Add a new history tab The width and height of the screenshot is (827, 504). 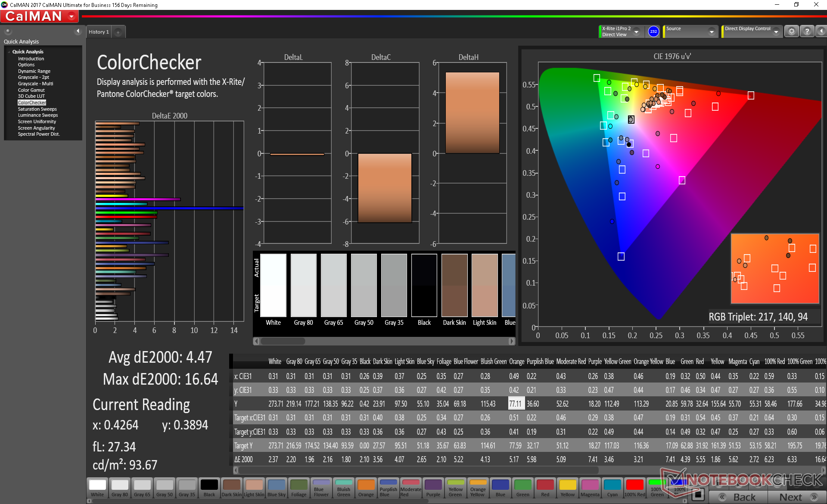[118, 32]
